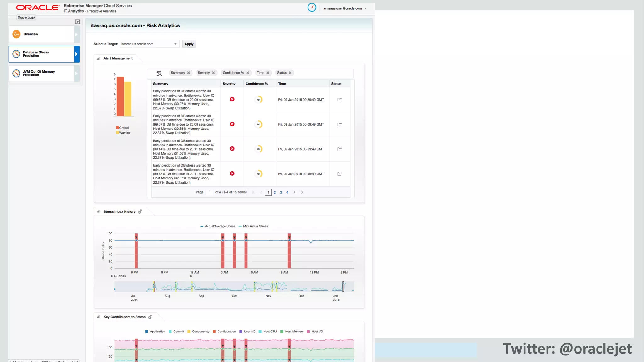Toggle Application series in contributors legend
Image resolution: width=644 pixels, height=362 pixels.
[x=155, y=332]
